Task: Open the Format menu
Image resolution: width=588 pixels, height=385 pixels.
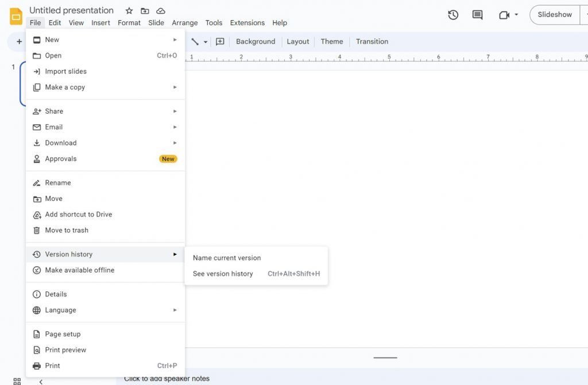Action: [x=129, y=23]
